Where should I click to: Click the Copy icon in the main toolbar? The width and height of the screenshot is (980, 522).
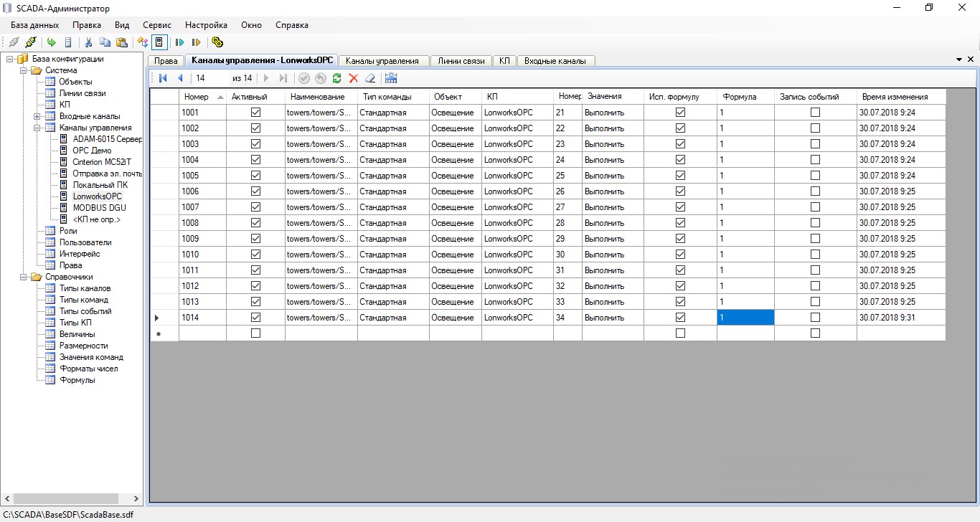105,42
